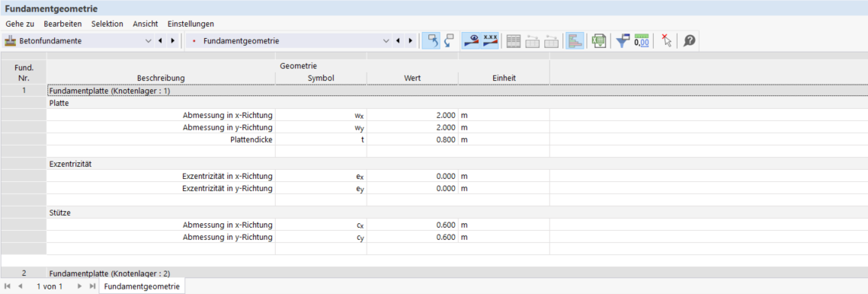This screenshot has height=294, width=868.
Task: Open the Ansicht menu
Action: (145, 24)
